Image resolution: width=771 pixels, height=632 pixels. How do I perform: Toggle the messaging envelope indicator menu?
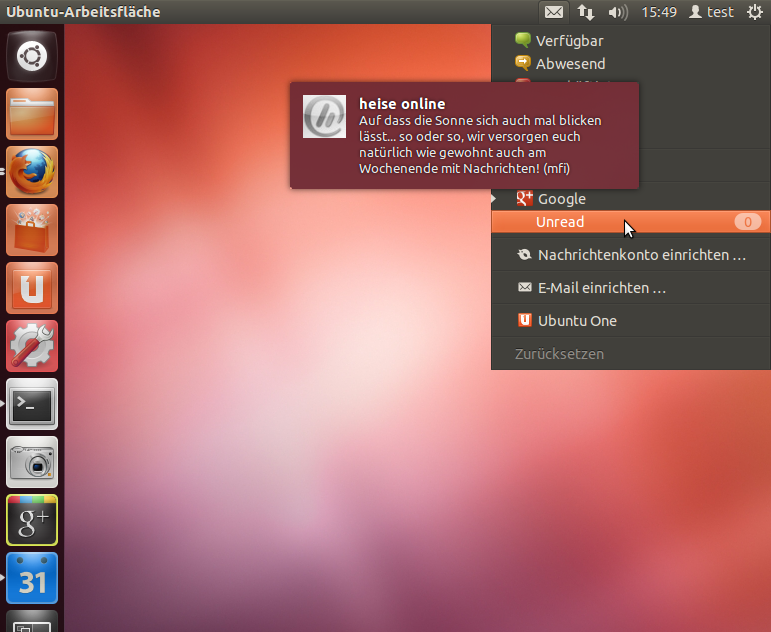554,12
